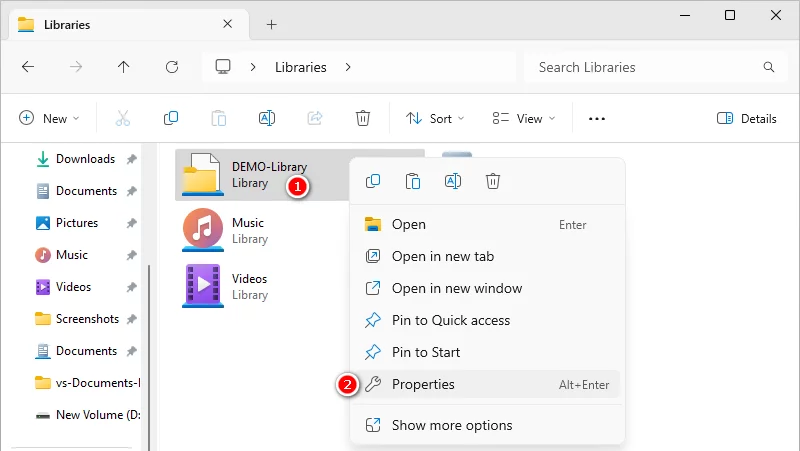The image size is (800, 451).
Task: Click the toolbar Rename icon
Action: (x=267, y=118)
